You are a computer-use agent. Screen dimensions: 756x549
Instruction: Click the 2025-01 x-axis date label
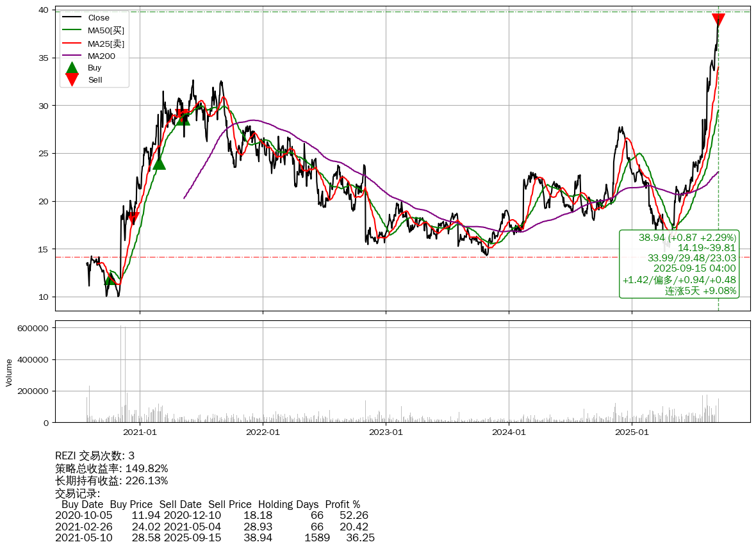[632, 432]
